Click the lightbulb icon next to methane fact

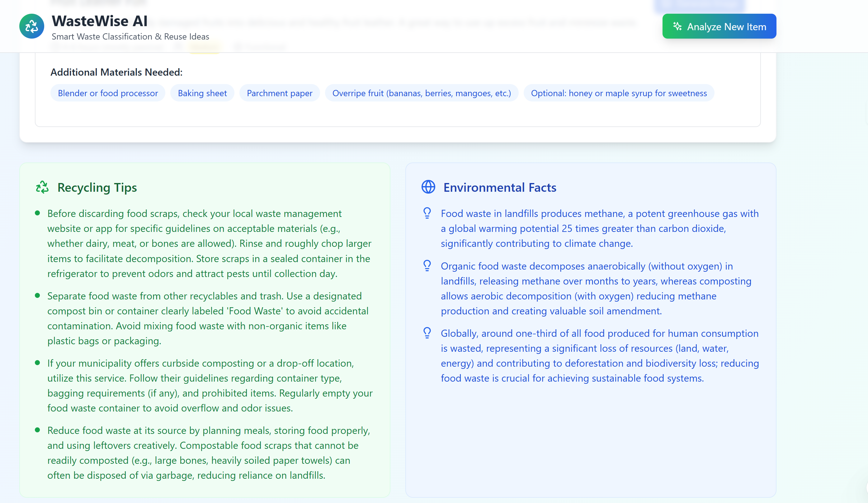427,213
